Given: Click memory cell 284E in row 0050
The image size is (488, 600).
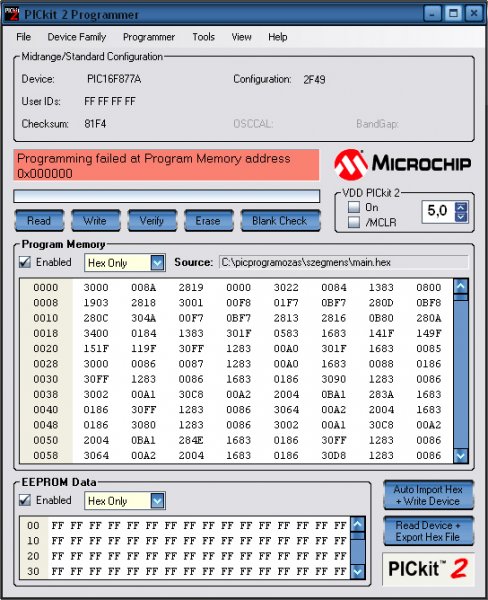Looking at the screenshot, I should tap(191, 440).
